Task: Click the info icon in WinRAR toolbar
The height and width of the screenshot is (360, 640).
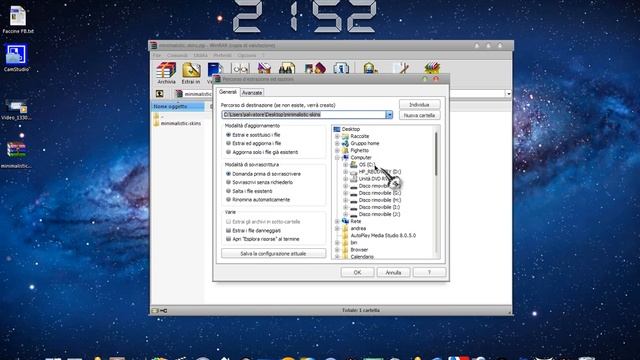Action: tap(341, 69)
